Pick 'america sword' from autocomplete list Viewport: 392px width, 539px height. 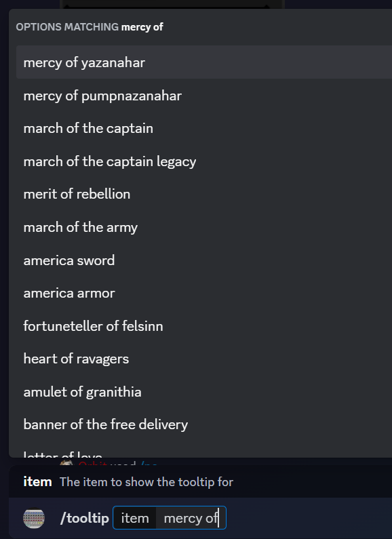tap(204, 260)
